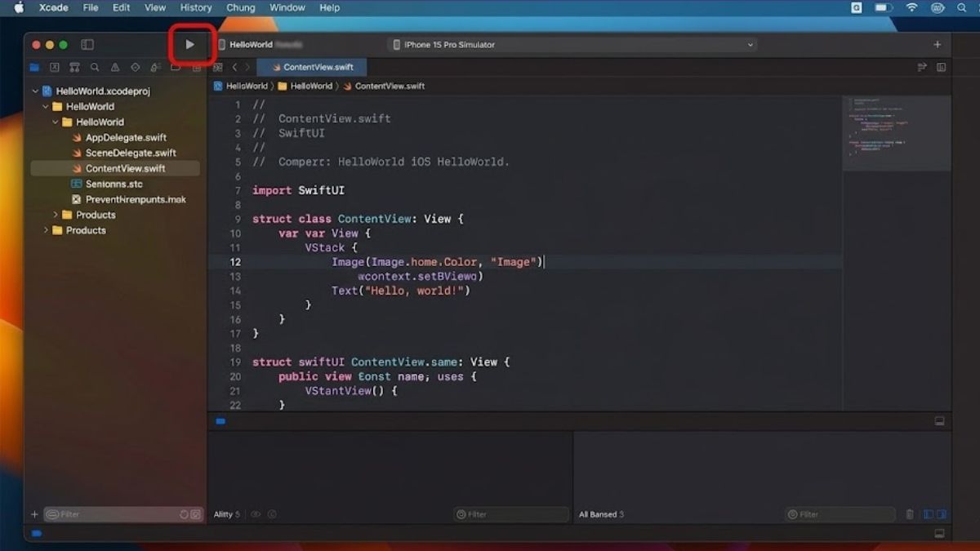
Task: Open the Apple menu
Action: pos(19,7)
